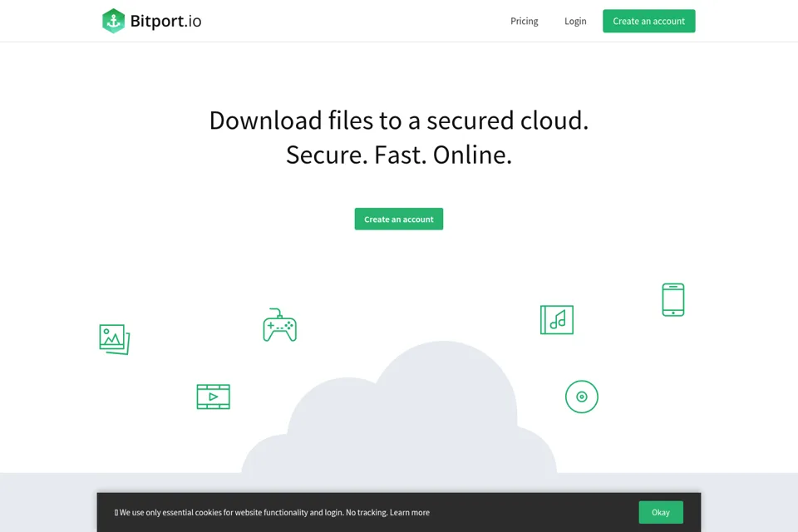Image resolution: width=798 pixels, height=532 pixels.
Task: Click the gray cloud illustration
Action: pos(399,407)
